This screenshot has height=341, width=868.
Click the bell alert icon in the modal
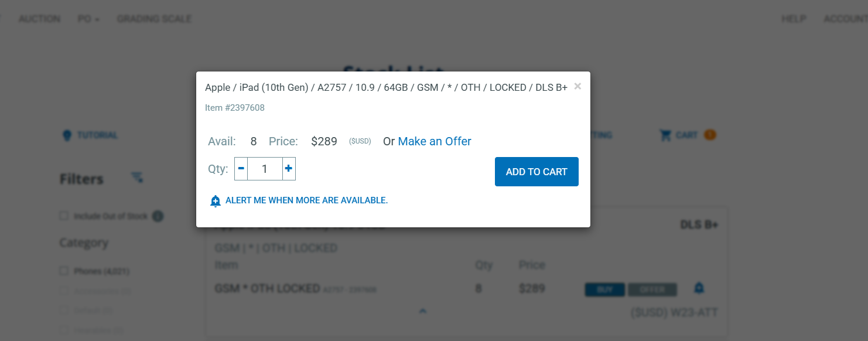click(216, 201)
